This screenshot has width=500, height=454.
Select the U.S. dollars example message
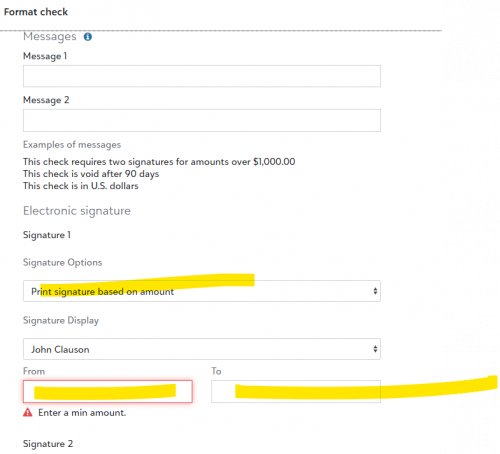click(81, 186)
